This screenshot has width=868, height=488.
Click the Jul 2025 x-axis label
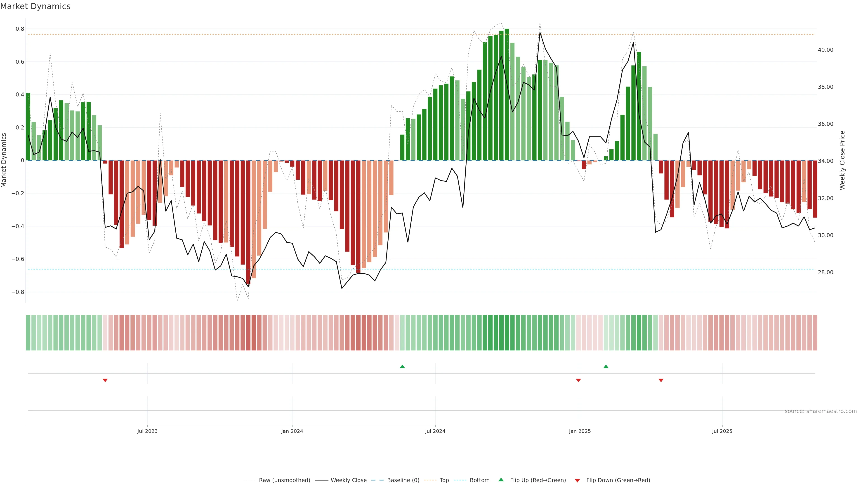pyautogui.click(x=722, y=431)
